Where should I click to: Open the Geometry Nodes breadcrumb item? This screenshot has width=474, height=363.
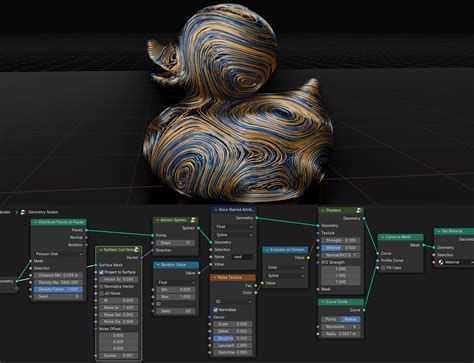(43, 212)
